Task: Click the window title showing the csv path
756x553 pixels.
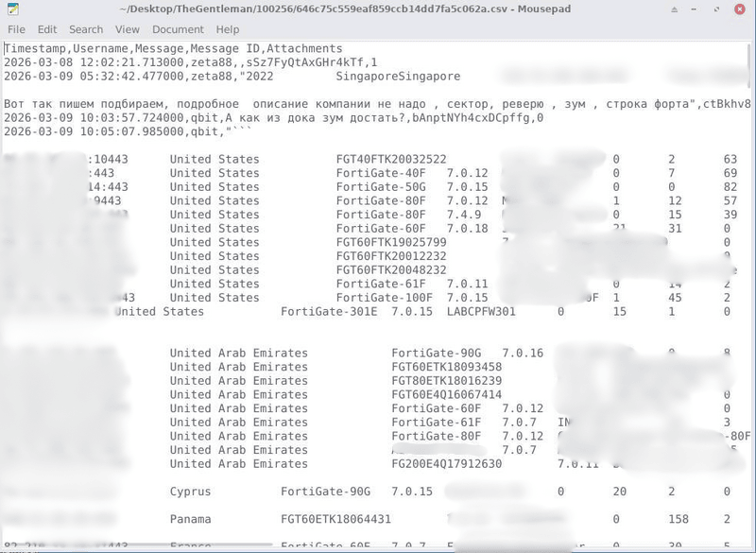Action: click(345, 9)
